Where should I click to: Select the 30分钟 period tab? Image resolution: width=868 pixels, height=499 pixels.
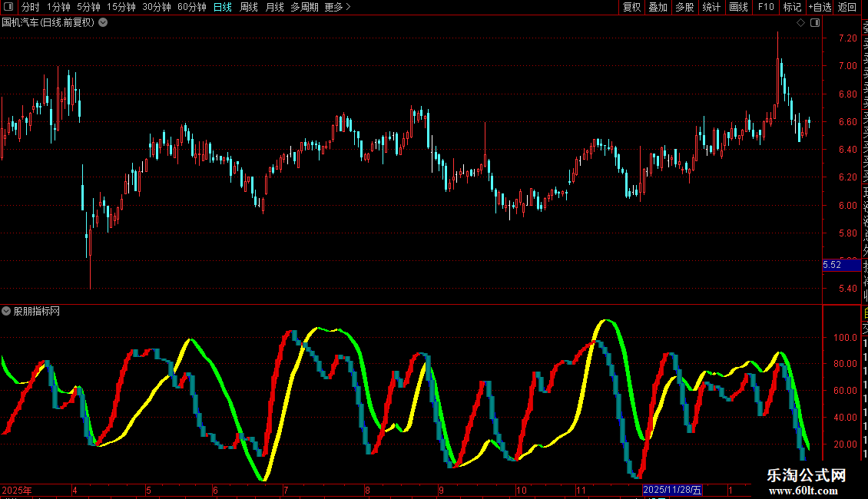[x=157, y=7]
